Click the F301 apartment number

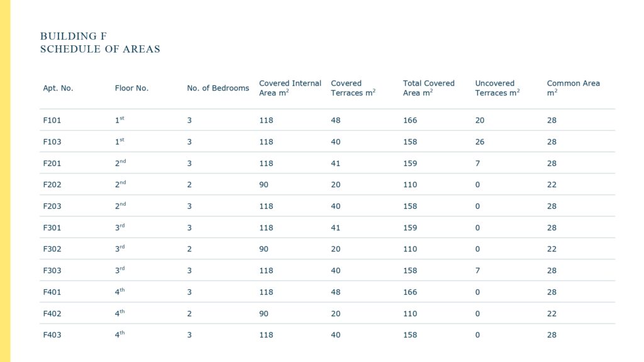[x=52, y=228]
